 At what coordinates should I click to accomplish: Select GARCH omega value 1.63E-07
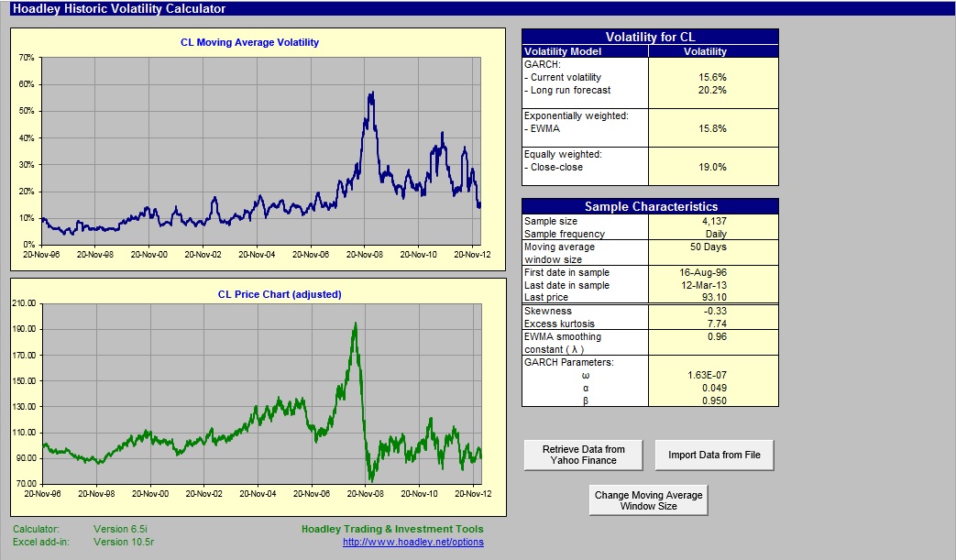pos(708,375)
